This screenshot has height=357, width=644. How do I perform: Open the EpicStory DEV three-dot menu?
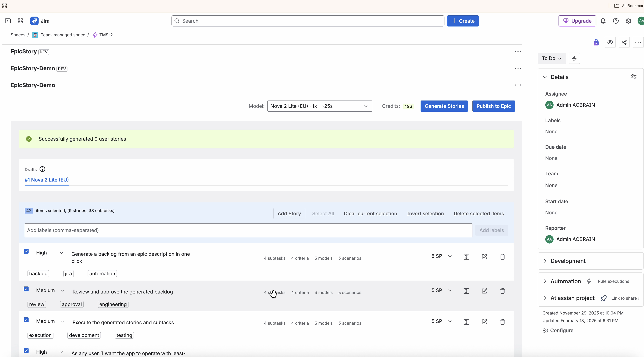tap(518, 52)
